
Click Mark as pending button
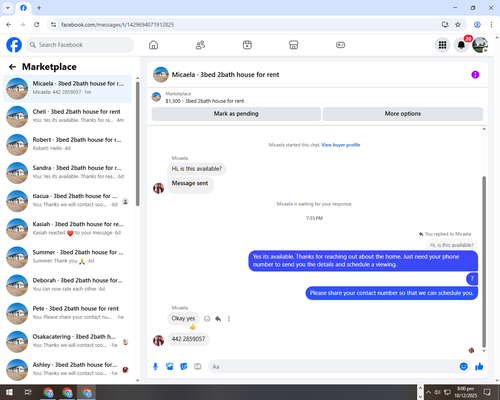point(236,114)
